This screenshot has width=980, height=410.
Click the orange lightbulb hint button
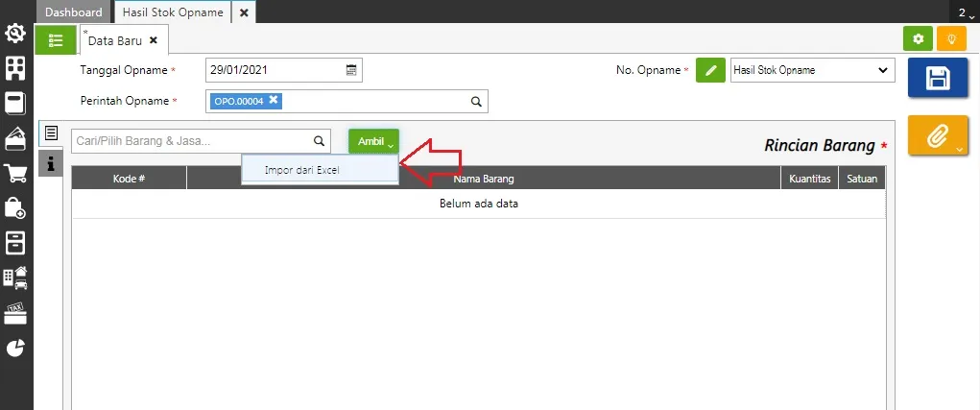pyautogui.click(x=951, y=39)
